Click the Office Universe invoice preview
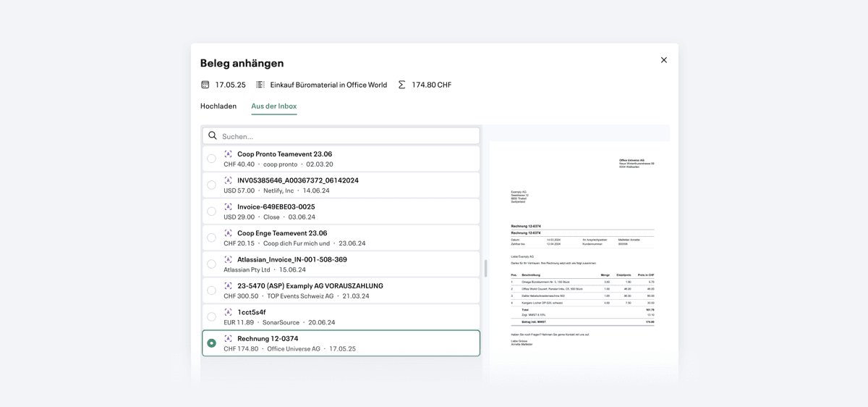This screenshot has height=407, width=868. (579, 253)
